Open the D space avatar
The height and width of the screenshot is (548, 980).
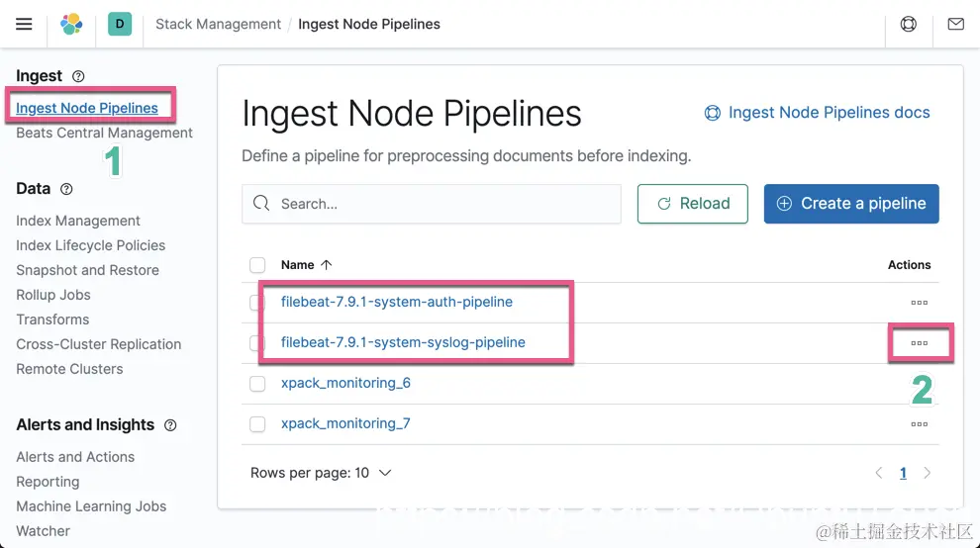point(120,24)
